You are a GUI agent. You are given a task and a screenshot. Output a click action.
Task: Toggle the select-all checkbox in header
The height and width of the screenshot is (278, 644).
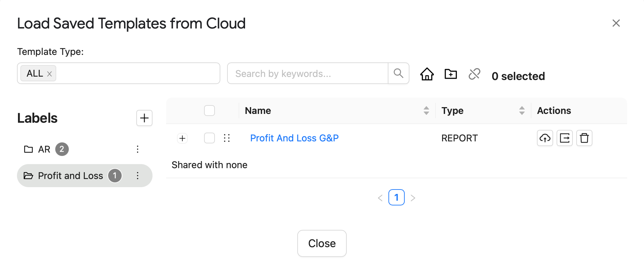(209, 111)
